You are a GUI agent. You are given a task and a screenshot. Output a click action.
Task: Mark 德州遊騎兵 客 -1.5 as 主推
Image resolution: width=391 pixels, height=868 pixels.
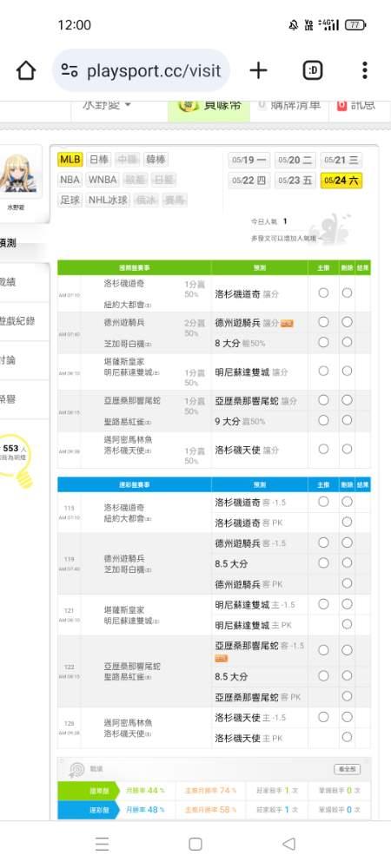click(x=323, y=542)
